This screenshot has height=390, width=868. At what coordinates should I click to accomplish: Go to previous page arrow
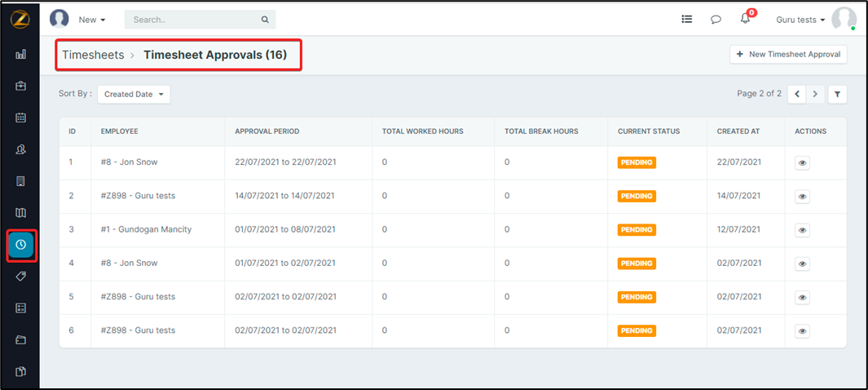(x=797, y=94)
